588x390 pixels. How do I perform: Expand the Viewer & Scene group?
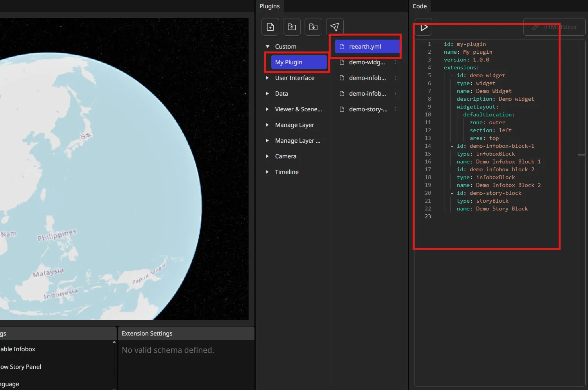point(267,109)
